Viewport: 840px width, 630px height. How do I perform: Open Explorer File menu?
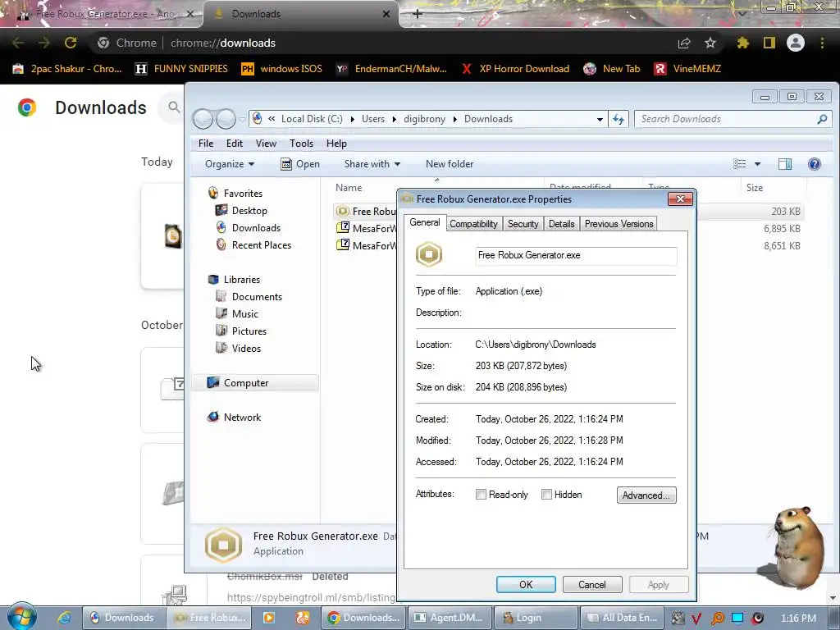[206, 143]
